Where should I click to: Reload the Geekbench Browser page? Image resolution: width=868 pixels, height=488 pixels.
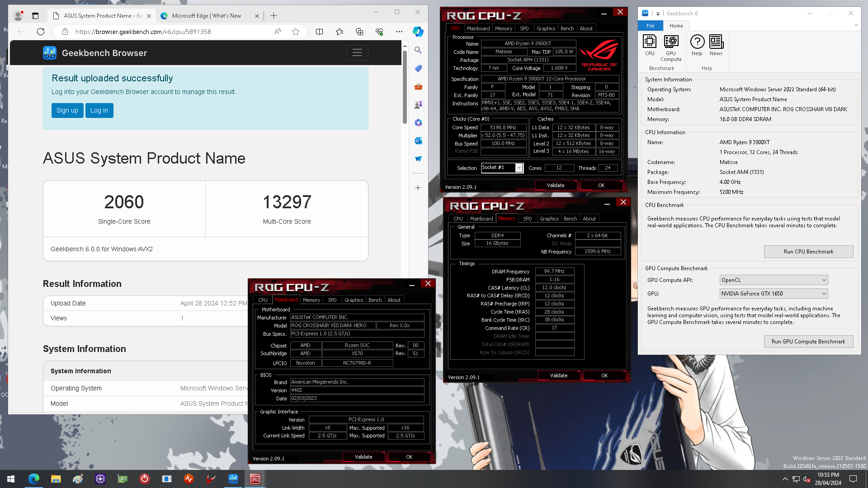(41, 32)
